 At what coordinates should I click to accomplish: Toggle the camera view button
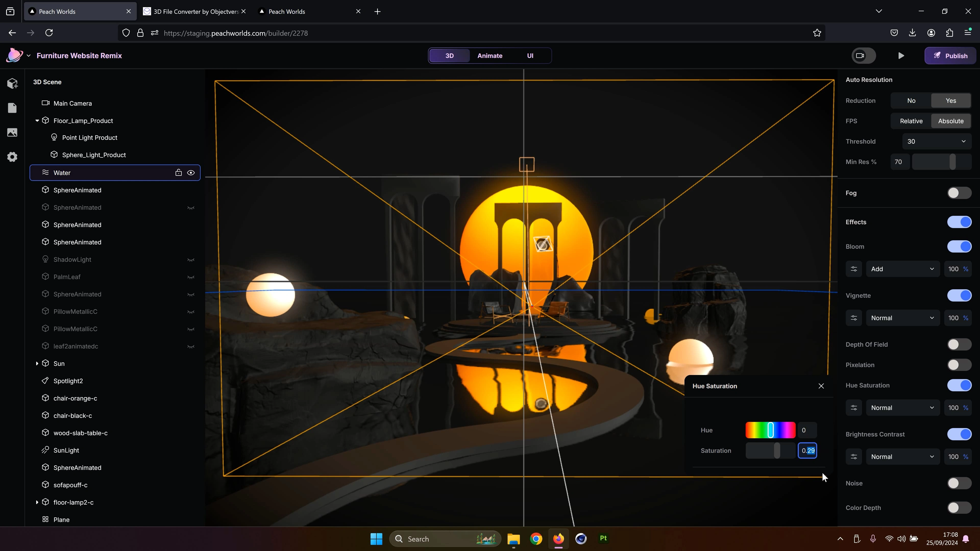[864, 56]
